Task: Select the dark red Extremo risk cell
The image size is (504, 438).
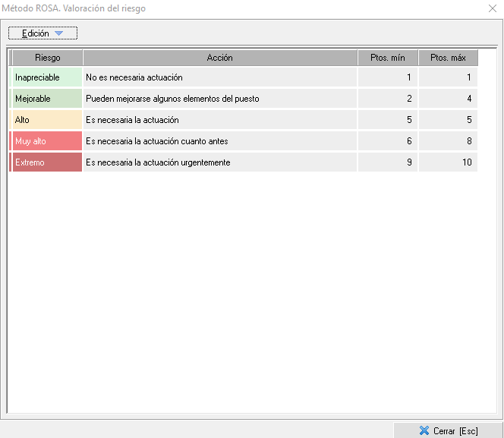Action: 47,162
